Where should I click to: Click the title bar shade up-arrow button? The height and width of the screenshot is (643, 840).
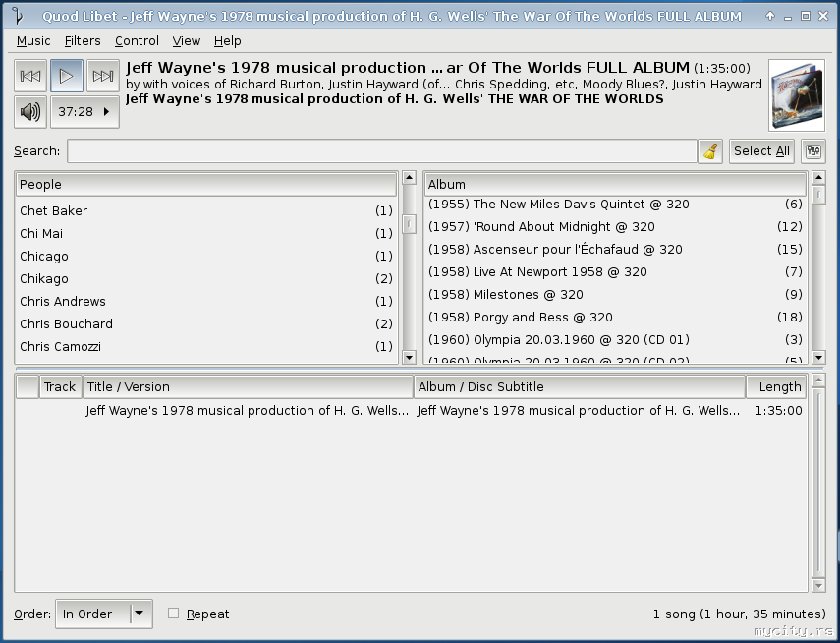(770, 16)
